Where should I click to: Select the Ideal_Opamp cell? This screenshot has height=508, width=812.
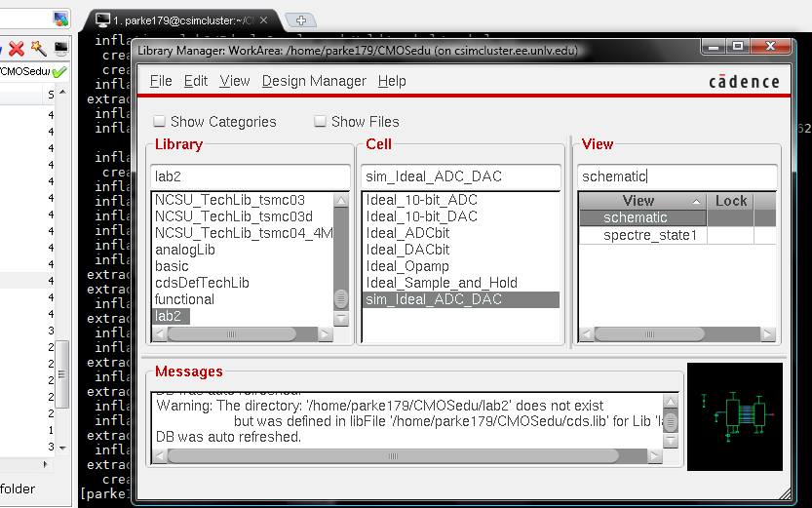407,266
